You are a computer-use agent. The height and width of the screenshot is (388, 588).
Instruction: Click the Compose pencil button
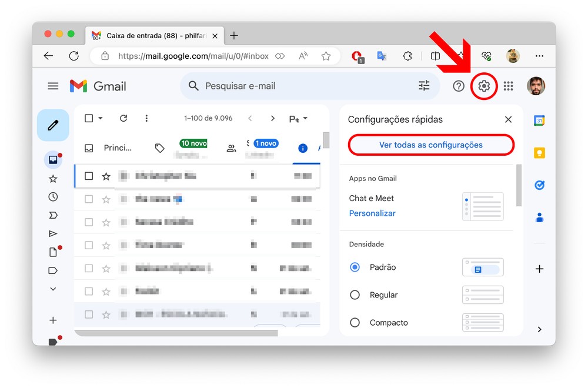pos(53,125)
